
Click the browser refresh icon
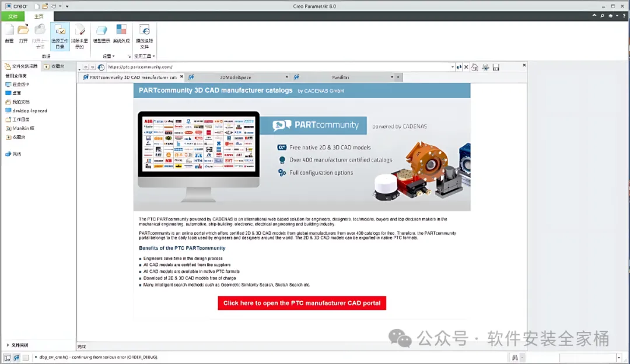(x=459, y=67)
